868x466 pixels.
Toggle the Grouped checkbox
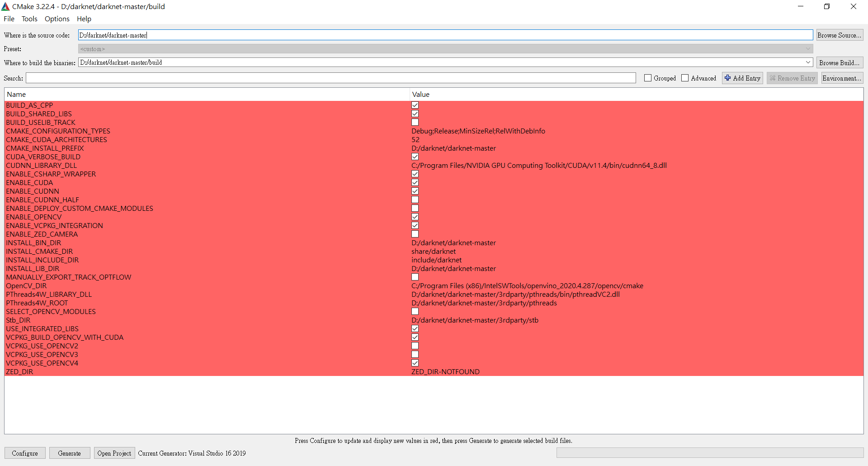tap(648, 78)
